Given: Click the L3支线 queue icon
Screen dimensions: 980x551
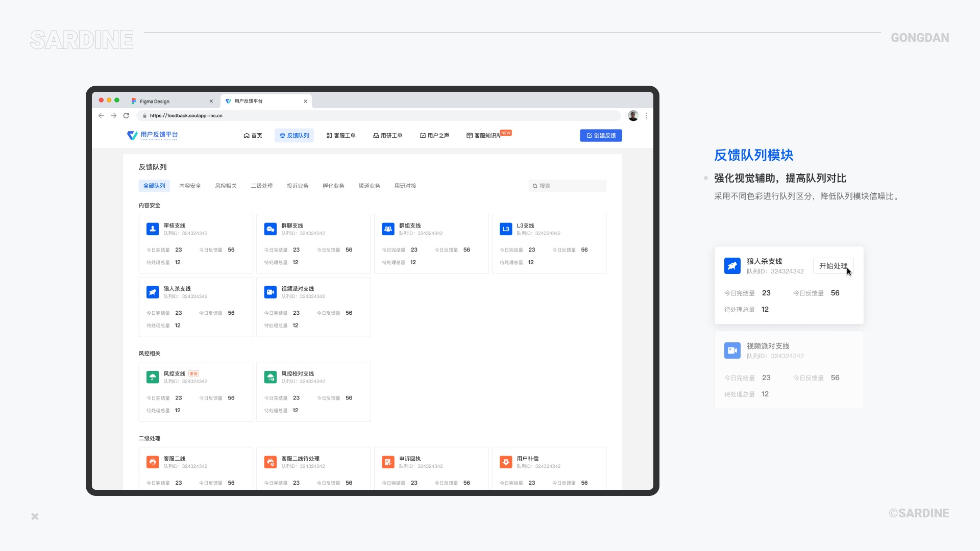Looking at the screenshot, I should (x=506, y=229).
